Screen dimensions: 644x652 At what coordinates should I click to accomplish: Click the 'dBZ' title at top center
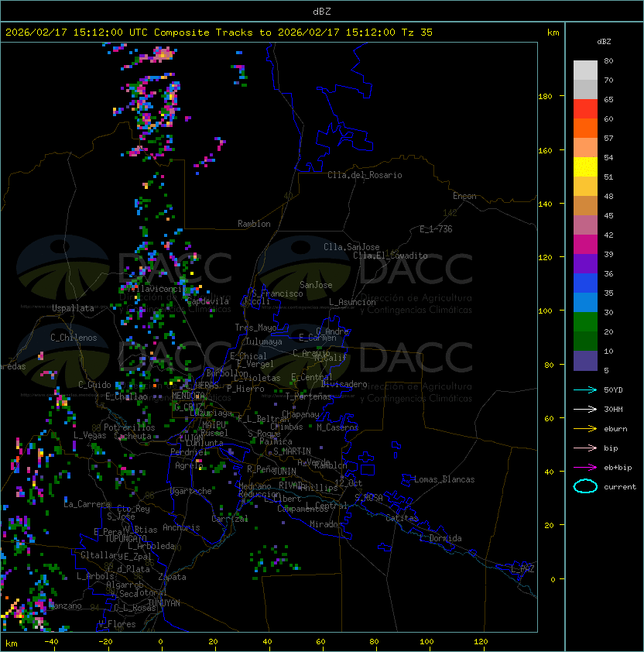(x=322, y=12)
